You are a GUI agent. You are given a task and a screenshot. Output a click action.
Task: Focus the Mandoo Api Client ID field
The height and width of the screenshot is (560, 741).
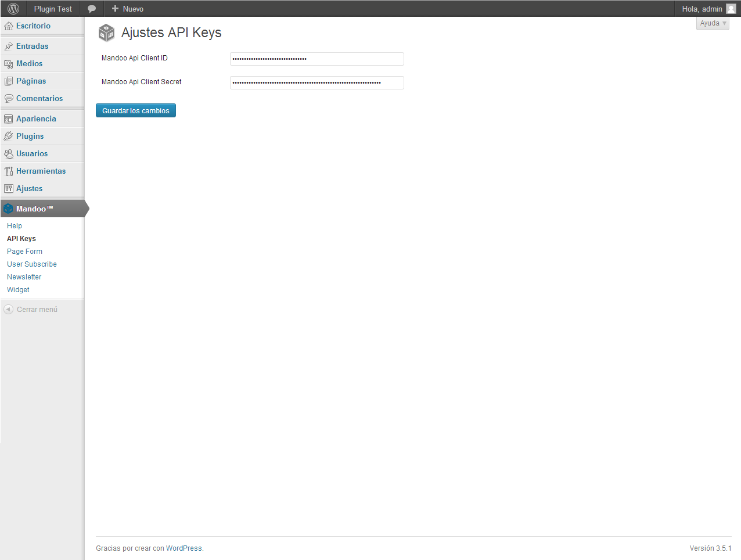click(x=317, y=59)
